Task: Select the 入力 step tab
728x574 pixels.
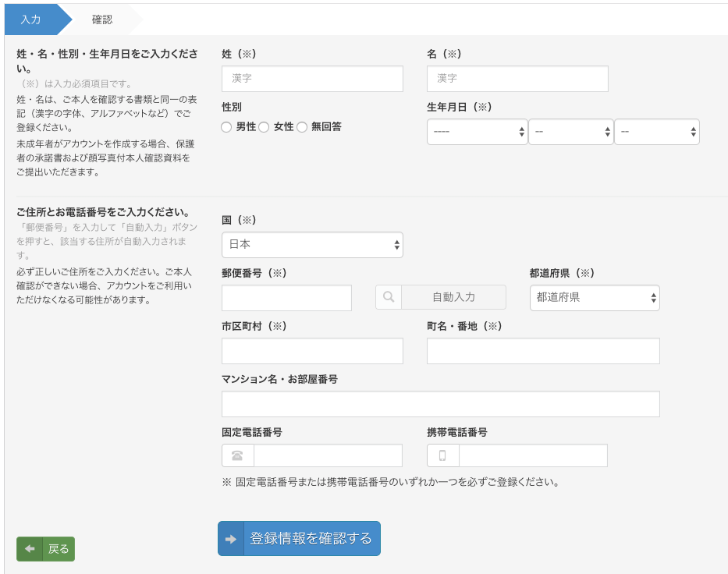Action: (x=31, y=19)
